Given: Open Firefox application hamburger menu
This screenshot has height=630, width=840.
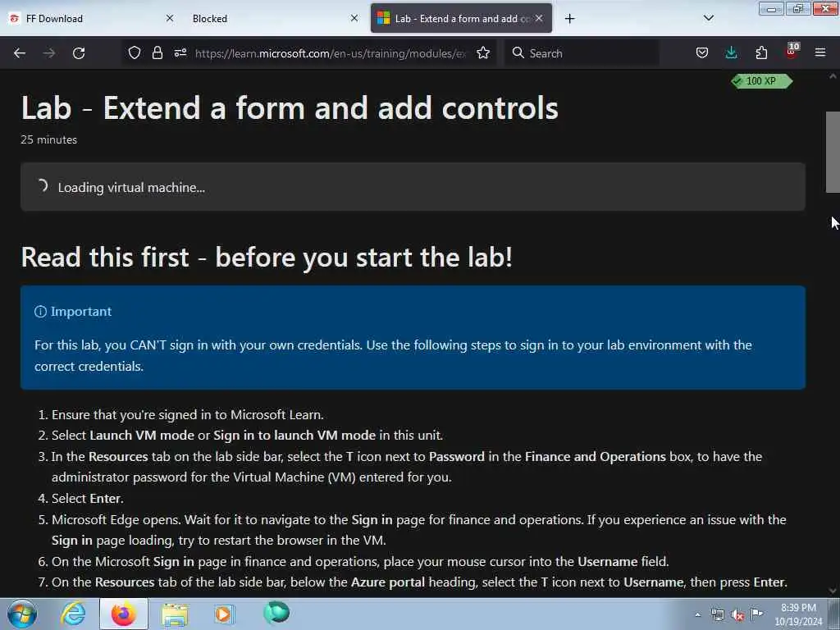Looking at the screenshot, I should (x=820, y=52).
